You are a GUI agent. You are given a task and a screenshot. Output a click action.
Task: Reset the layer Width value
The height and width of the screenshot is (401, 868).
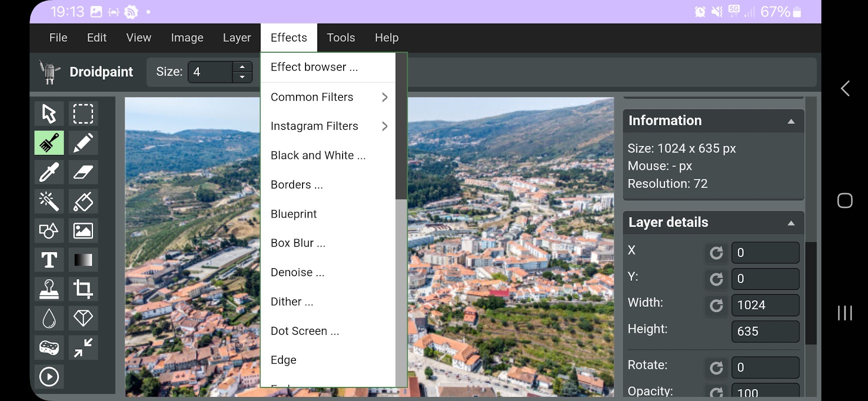(x=717, y=305)
